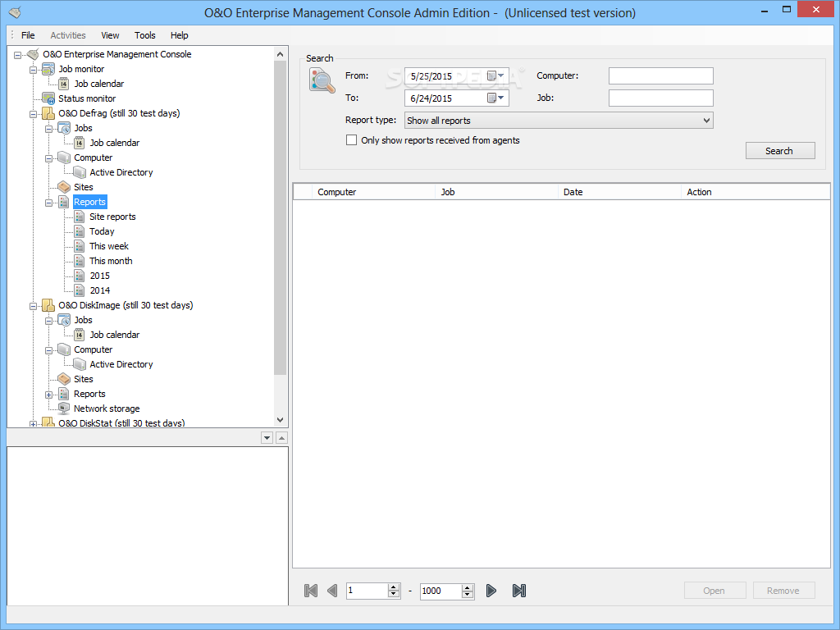Click the Job column header
840x630 pixels.
[x=496, y=192]
